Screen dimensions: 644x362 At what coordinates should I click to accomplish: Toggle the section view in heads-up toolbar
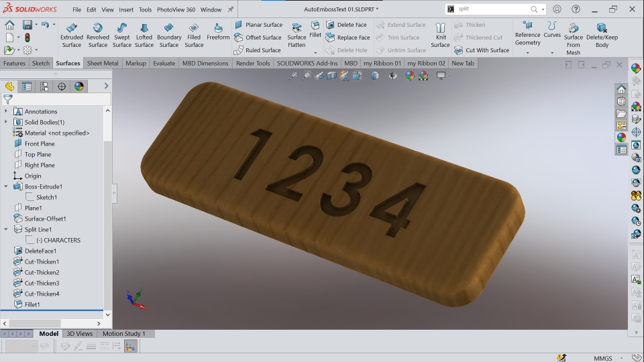[332, 76]
